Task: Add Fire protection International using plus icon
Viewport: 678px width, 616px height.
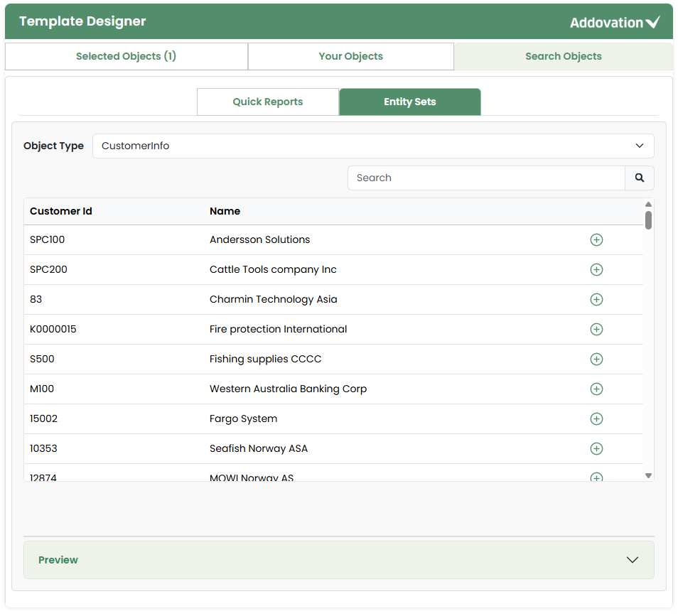Action: [596, 330]
